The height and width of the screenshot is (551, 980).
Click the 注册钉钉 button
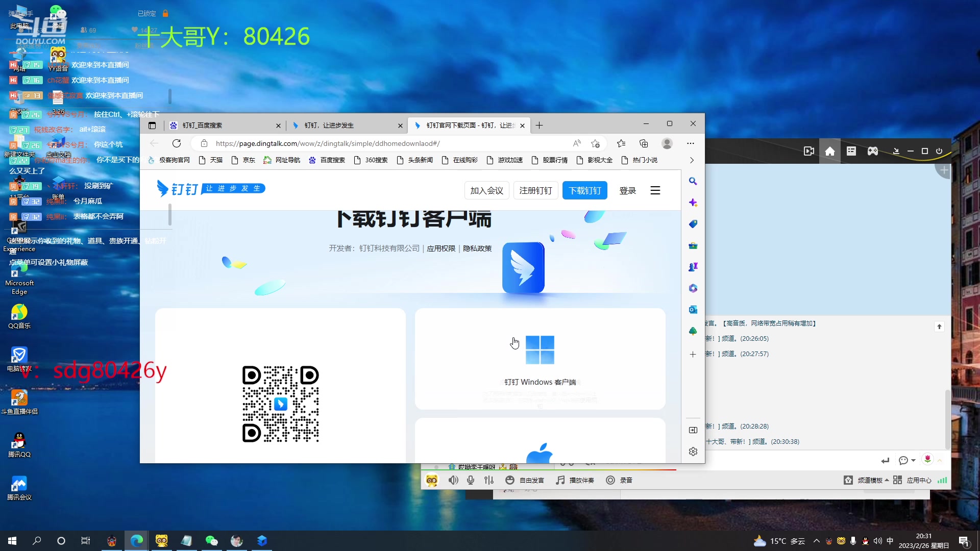pos(535,190)
